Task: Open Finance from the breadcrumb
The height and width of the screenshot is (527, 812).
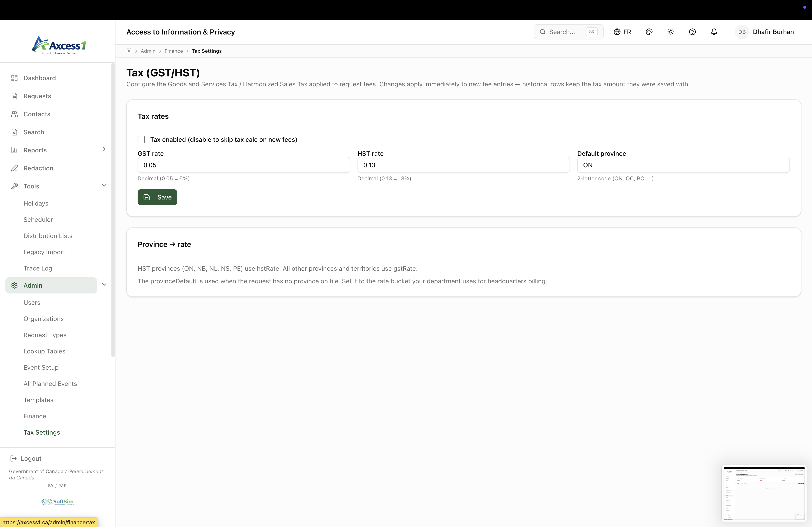Action: (x=174, y=51)
